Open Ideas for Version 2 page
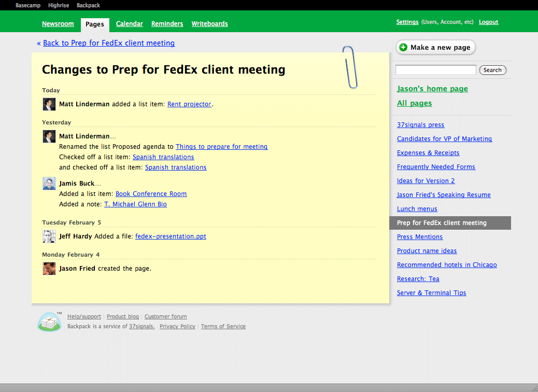This screenshot has height=392, width=538. coord(426,181)
